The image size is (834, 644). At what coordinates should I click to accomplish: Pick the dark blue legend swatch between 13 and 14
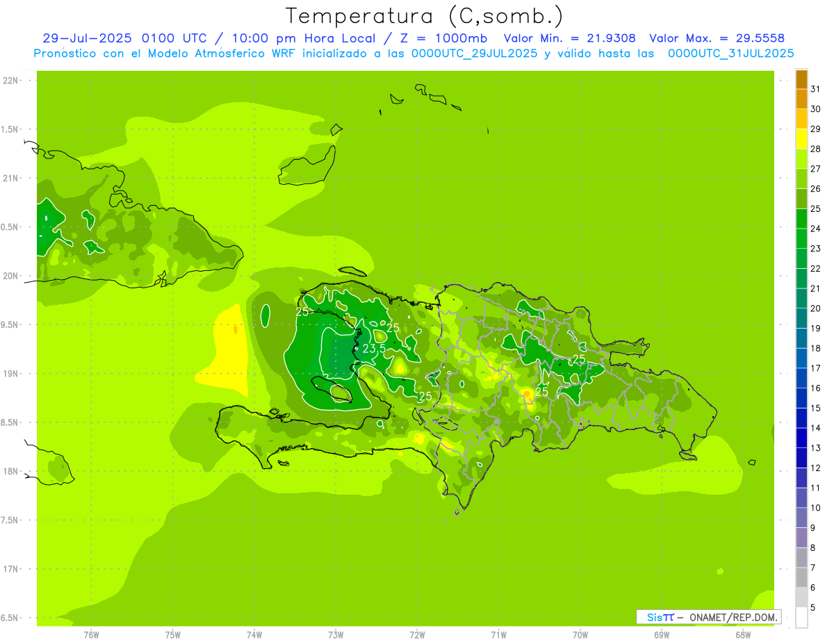pos(801,438)
